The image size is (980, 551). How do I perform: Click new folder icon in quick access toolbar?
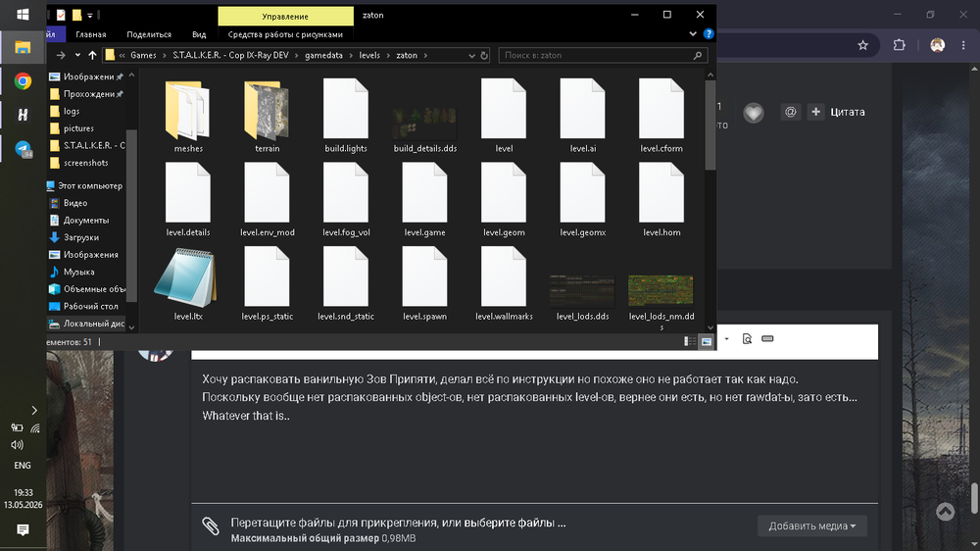click(x=76, y=15)
